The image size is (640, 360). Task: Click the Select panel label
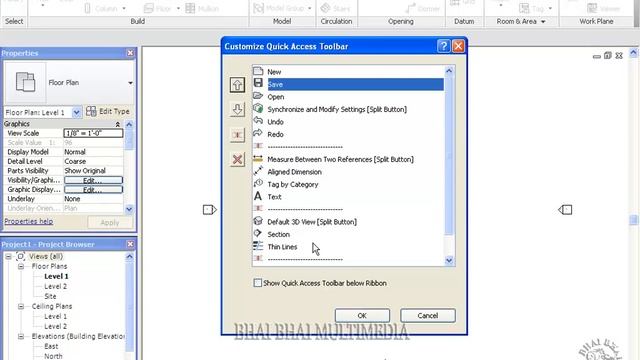tap(14, 21)
